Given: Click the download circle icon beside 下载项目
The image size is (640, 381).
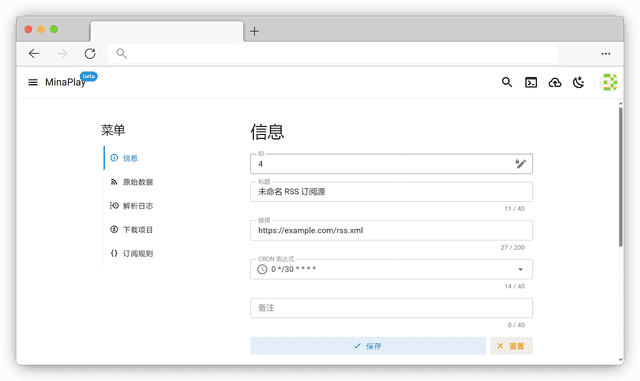Looking at the screenshot, I should click(x=114, y=229).
